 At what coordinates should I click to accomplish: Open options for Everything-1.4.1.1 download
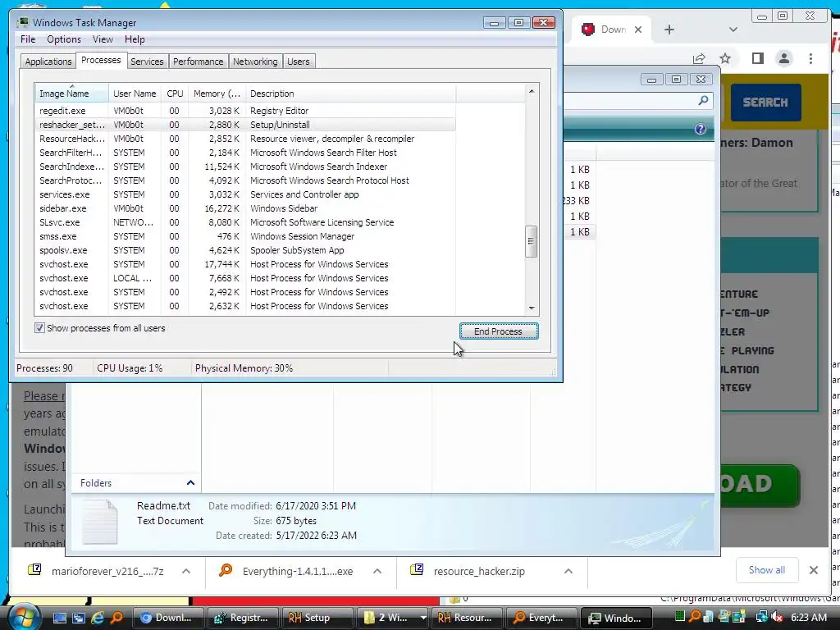[x=377, y=571]
